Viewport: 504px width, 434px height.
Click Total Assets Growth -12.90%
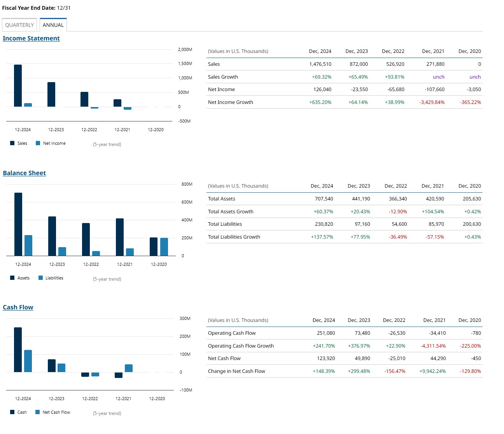coord(398,212)
